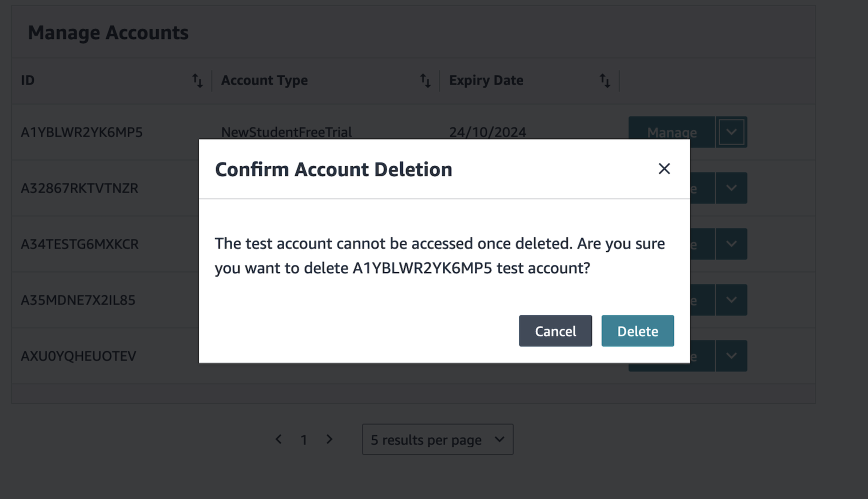Viewport: 868px width, 499px height.
Task: Open actions chevron for A34TESTG6MXKCR row
Action: pyautogui.click(x=731, y=244)
